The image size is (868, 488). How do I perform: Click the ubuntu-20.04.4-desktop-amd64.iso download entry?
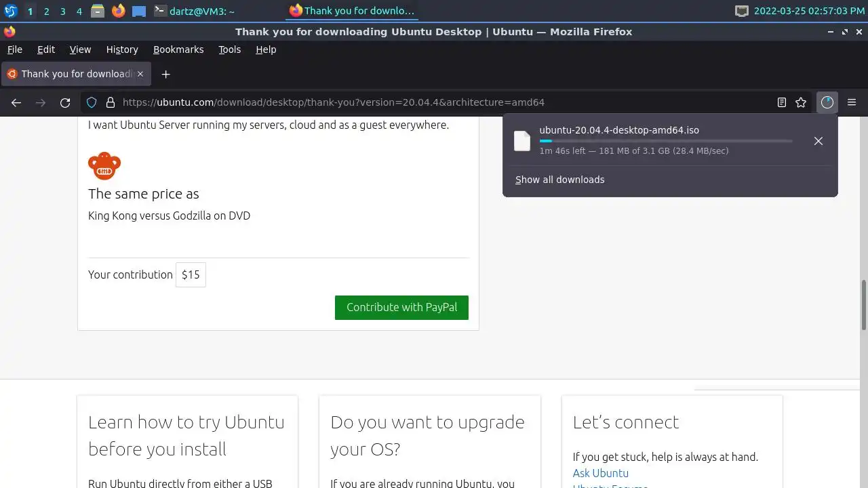[x=619, y=130]
